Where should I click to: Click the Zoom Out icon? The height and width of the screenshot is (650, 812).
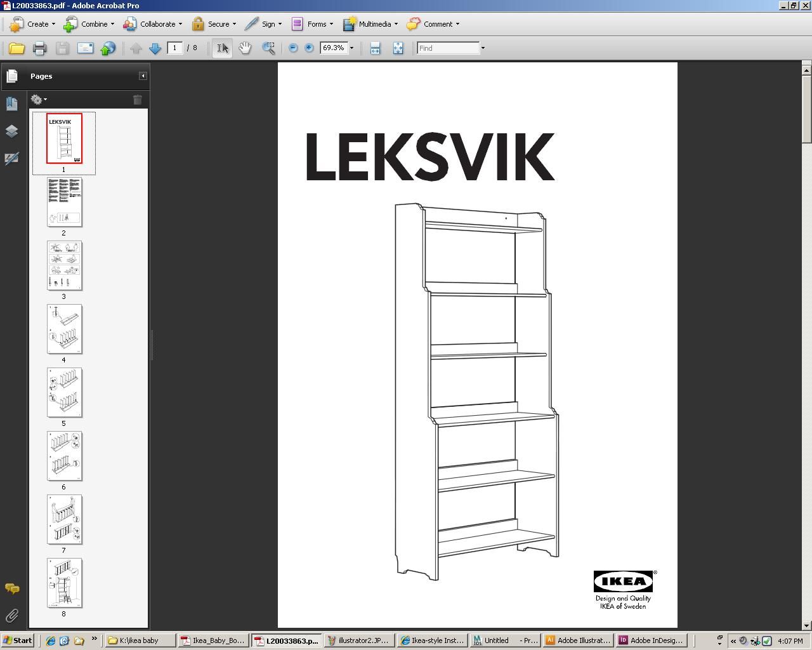(292, 48)
